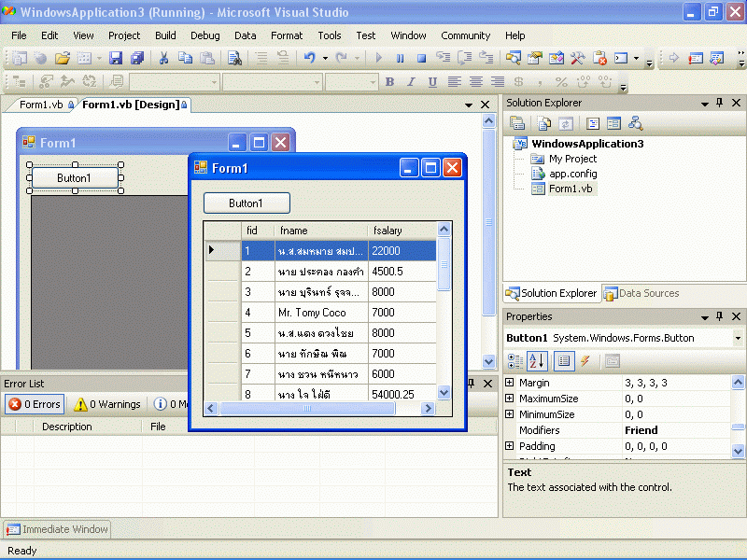The image size is (747, 560).
Task: Apply percent format
Action: (x=562, y=82)
